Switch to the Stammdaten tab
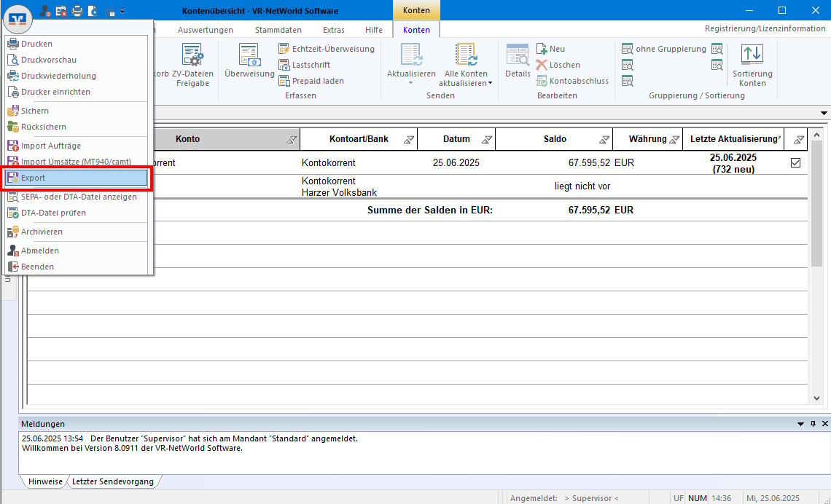831x504 pixels. [x=278, y=30]
